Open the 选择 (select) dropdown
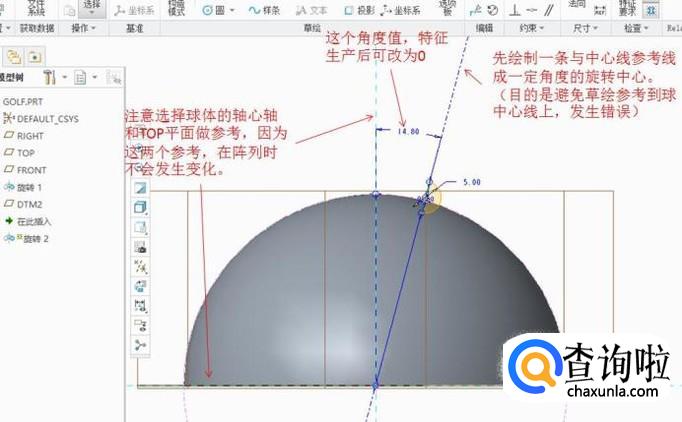 tap(92, 9)
